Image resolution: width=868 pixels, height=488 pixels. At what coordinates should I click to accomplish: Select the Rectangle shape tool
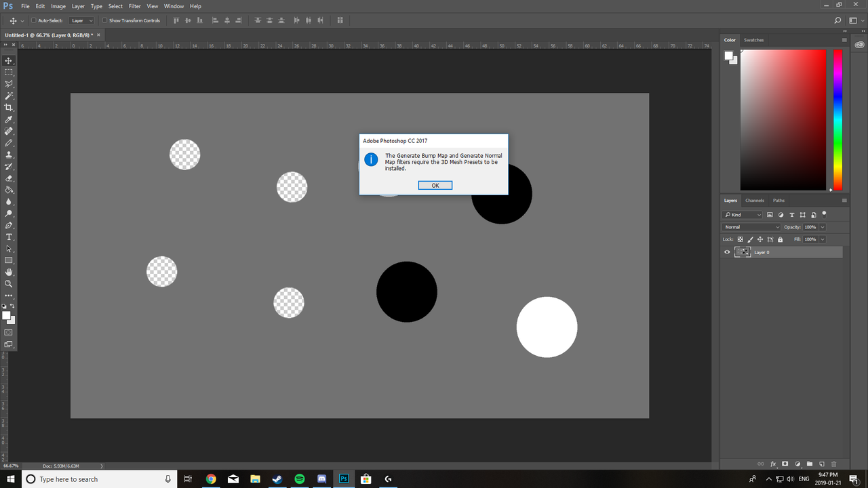pos(9,260)
